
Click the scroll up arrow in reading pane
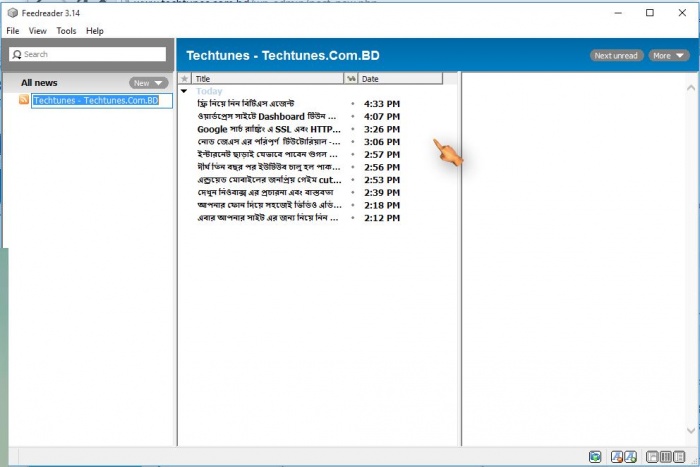click(x=691, y=88)
